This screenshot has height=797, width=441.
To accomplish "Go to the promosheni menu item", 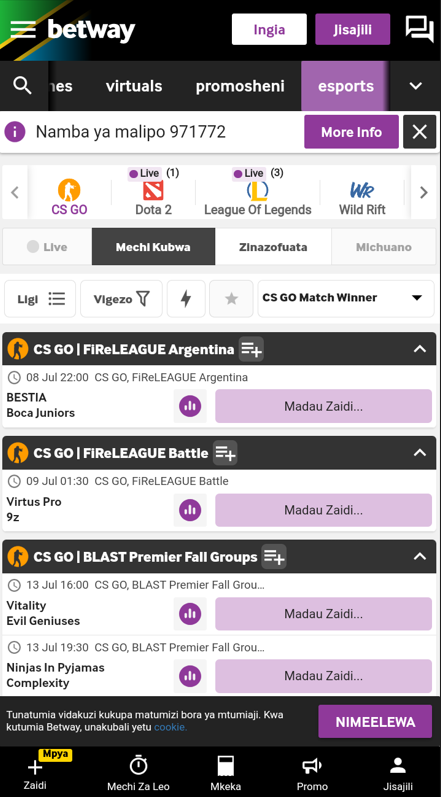I will [240, 86].
